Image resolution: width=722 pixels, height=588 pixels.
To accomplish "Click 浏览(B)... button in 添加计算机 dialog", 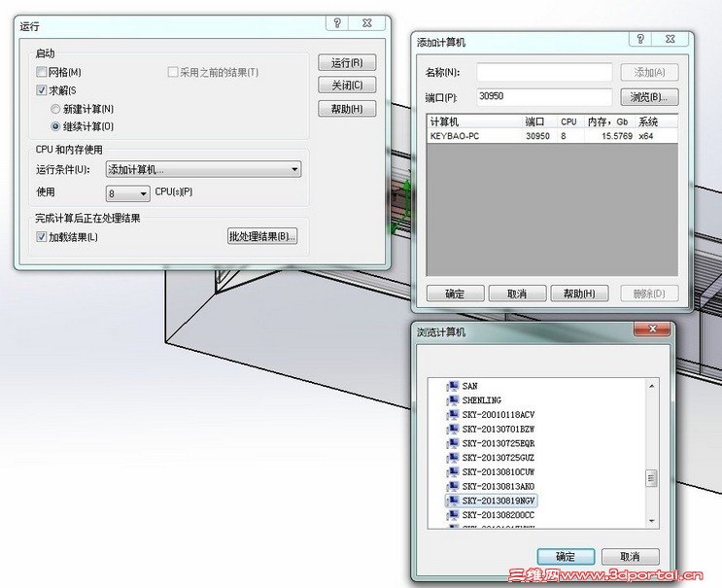I will (x=649, y=97).
